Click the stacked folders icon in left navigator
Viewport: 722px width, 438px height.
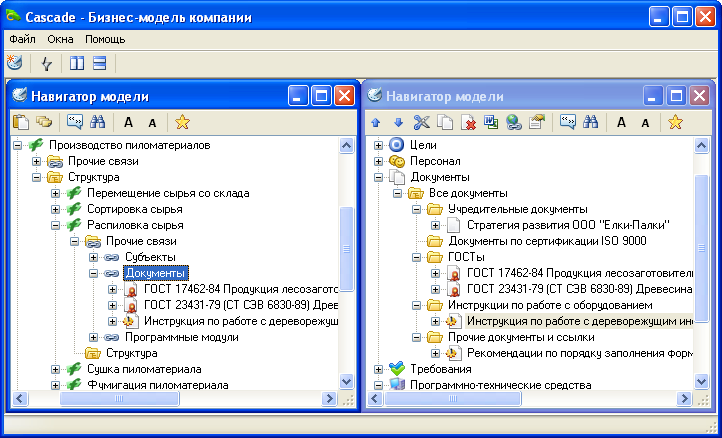pos(44,122)
